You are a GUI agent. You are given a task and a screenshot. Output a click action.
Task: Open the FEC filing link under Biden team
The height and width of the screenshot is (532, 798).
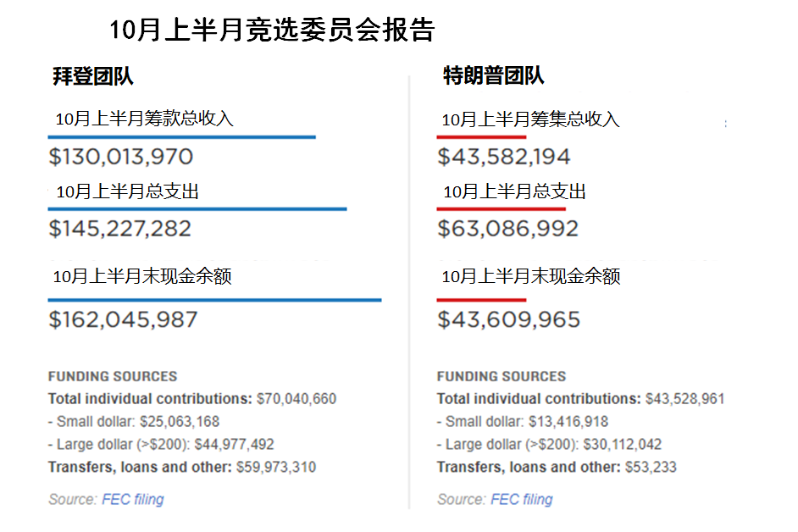pyautogui.click(x=133, y=500)
